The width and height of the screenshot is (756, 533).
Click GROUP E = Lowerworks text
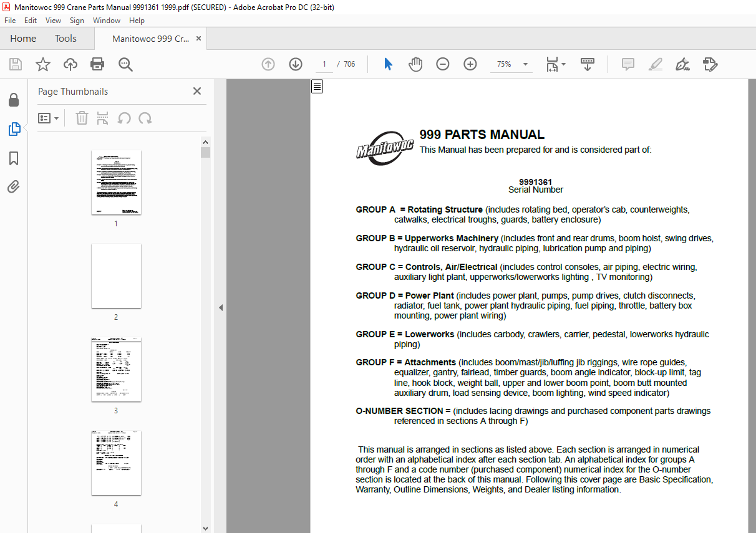tap(405, 334)
